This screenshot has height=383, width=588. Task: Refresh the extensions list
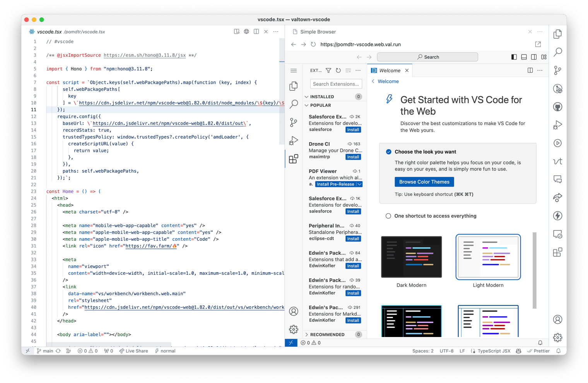338,70
